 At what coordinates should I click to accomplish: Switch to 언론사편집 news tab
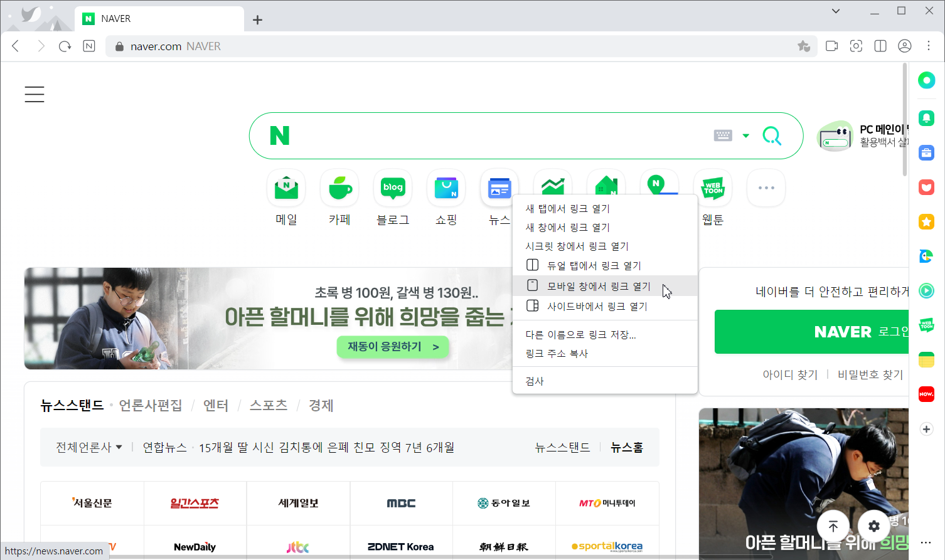coord(151,405)
